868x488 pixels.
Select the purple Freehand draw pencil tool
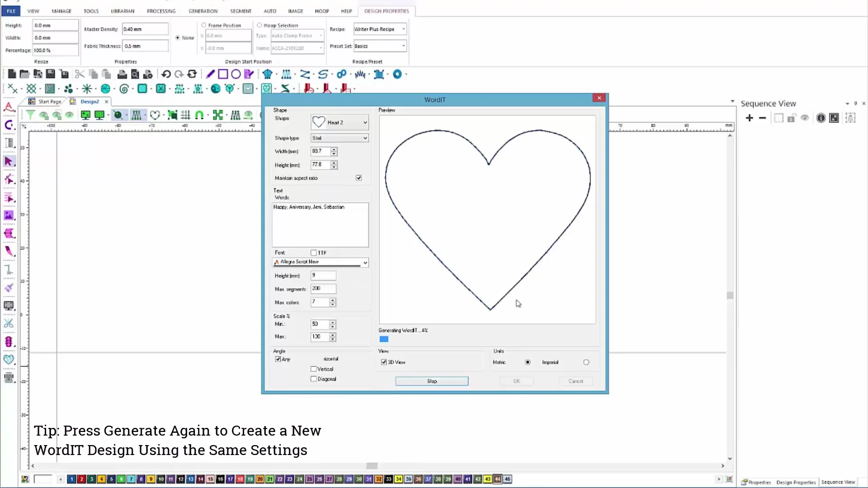210,74
